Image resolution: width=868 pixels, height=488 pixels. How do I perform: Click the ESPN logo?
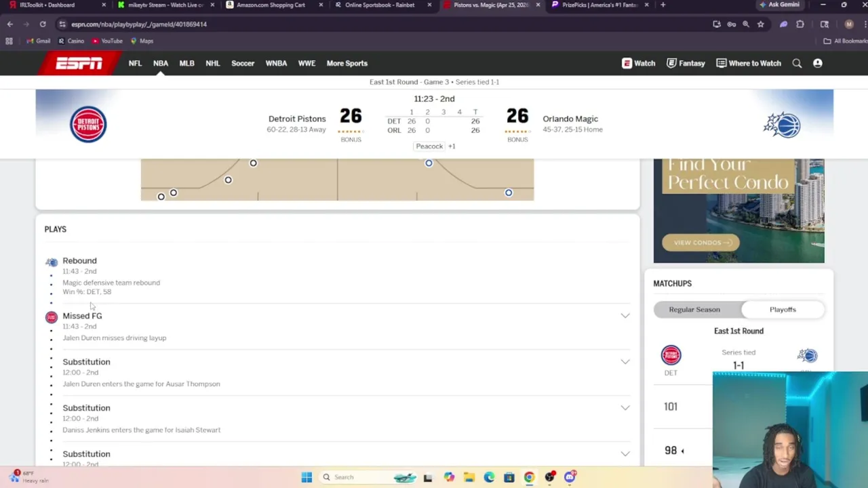[x=79, y=63]
